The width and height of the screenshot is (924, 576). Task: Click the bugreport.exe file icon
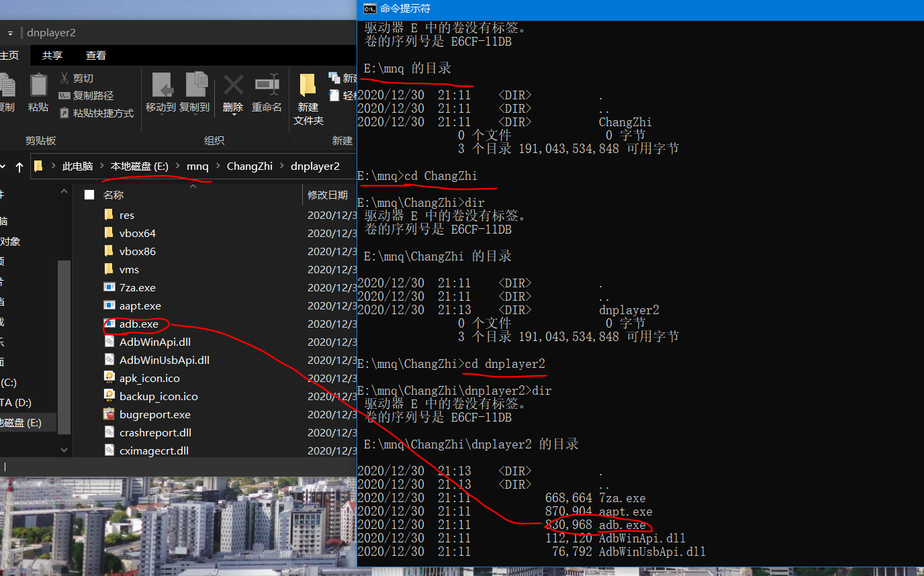109,414
